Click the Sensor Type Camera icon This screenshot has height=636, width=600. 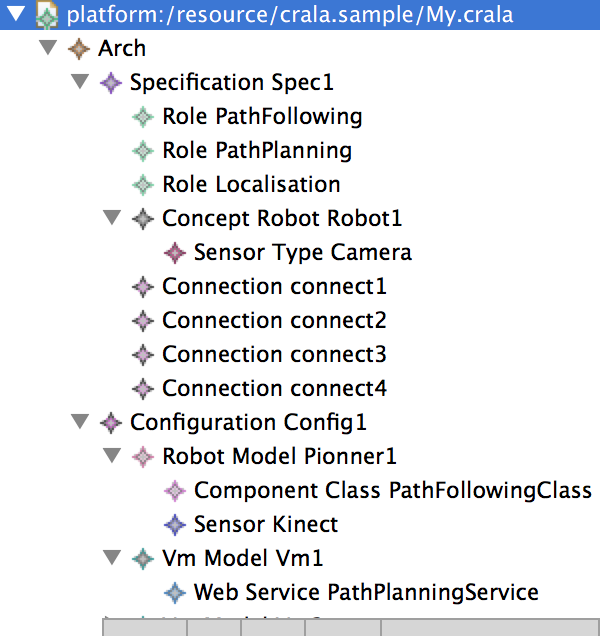coord(175,252)
